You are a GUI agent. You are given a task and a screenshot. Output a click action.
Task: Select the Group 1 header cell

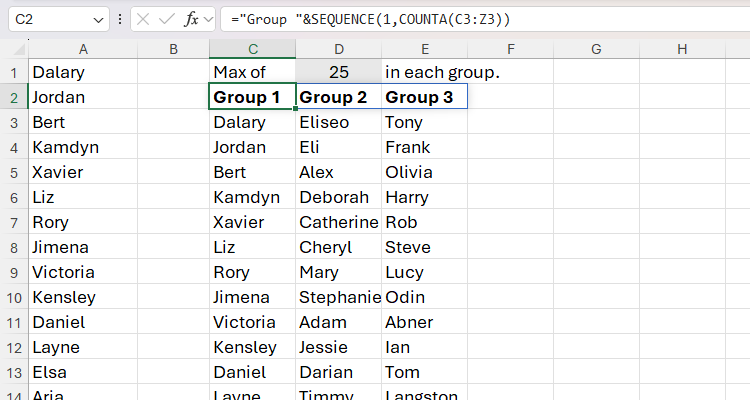(x=253, y=97)
